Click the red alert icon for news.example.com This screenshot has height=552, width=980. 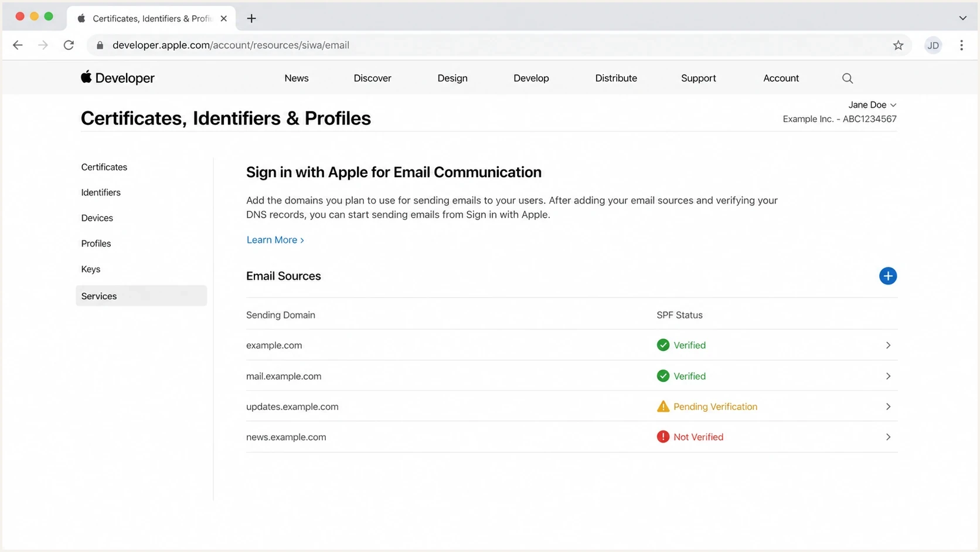tap(663, 437)
